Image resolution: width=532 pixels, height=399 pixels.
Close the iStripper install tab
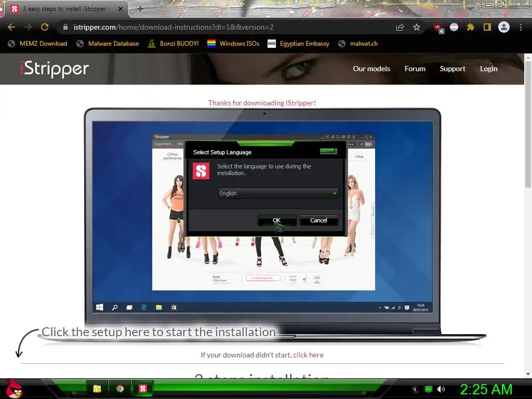[121, 9]
